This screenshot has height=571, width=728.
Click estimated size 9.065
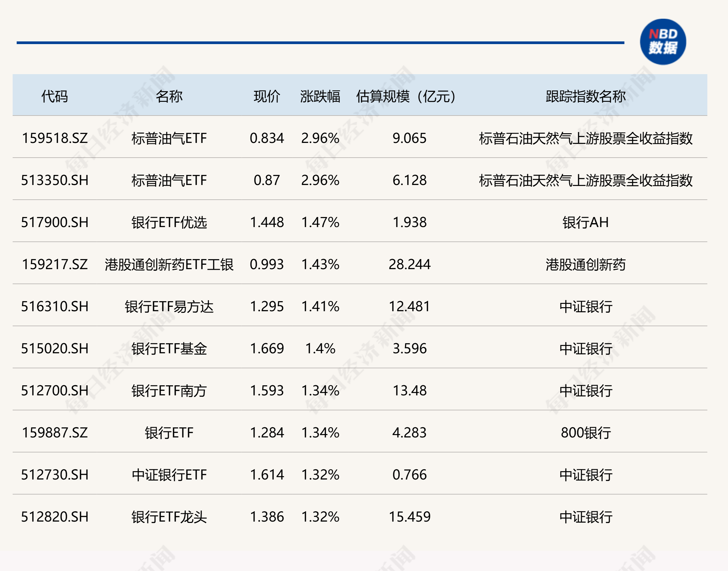(x=409, y=138)
